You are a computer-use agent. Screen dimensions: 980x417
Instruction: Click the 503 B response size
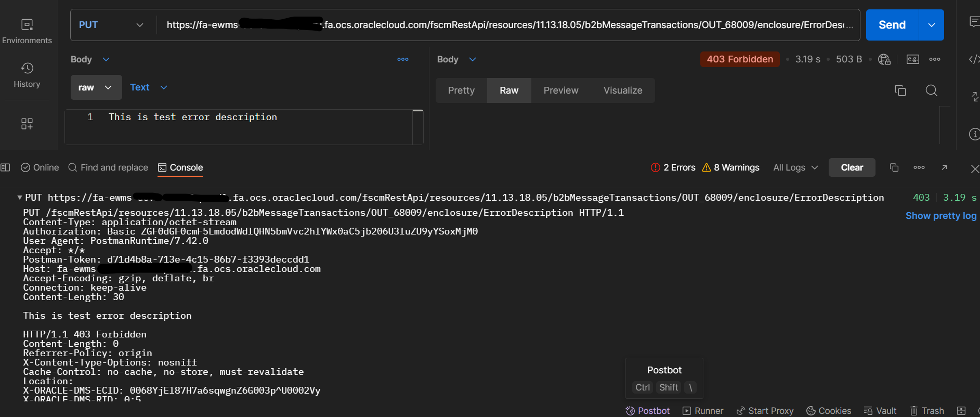coord(848,59)
